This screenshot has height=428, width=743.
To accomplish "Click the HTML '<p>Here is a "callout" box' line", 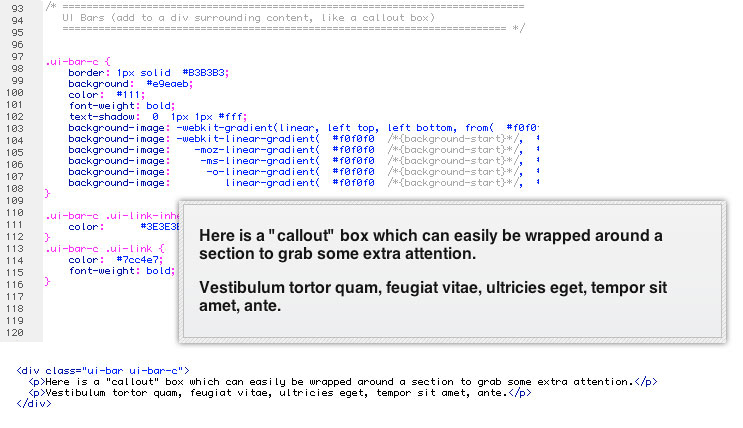I will point(343,382).
